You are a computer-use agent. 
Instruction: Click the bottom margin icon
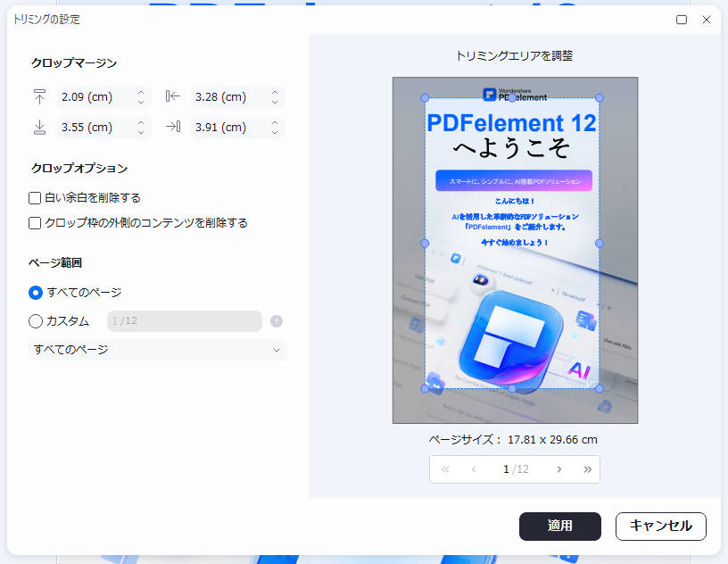click(x=37, y=127)
